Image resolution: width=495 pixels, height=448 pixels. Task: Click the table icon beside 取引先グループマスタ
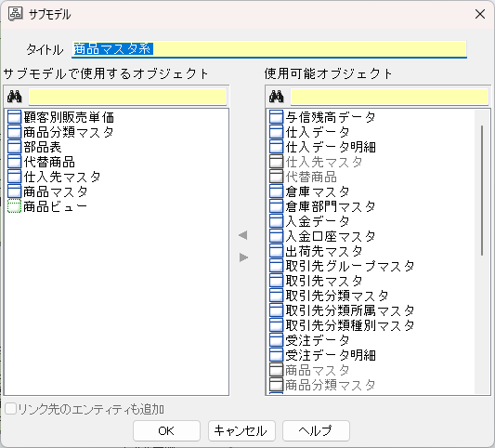point(276,266)
